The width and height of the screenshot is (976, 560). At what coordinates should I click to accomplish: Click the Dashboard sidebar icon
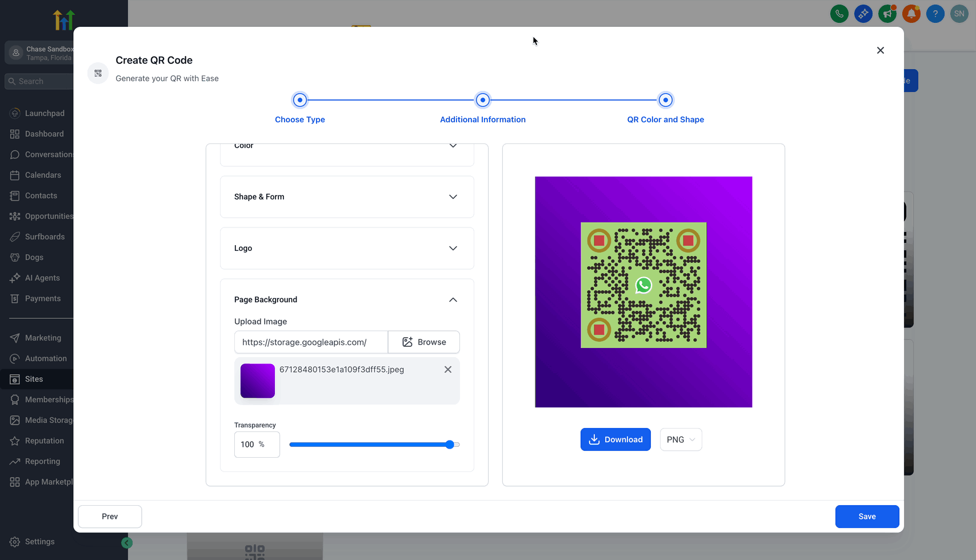click(15, 134)
